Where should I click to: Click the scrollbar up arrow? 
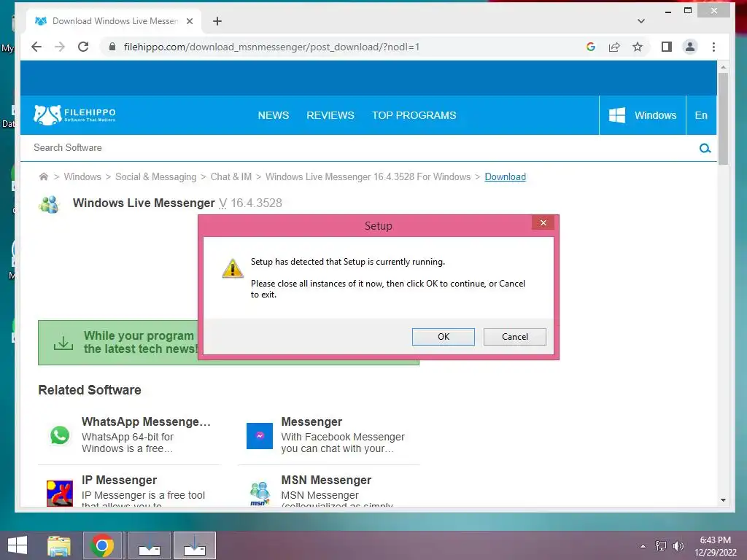723,67
